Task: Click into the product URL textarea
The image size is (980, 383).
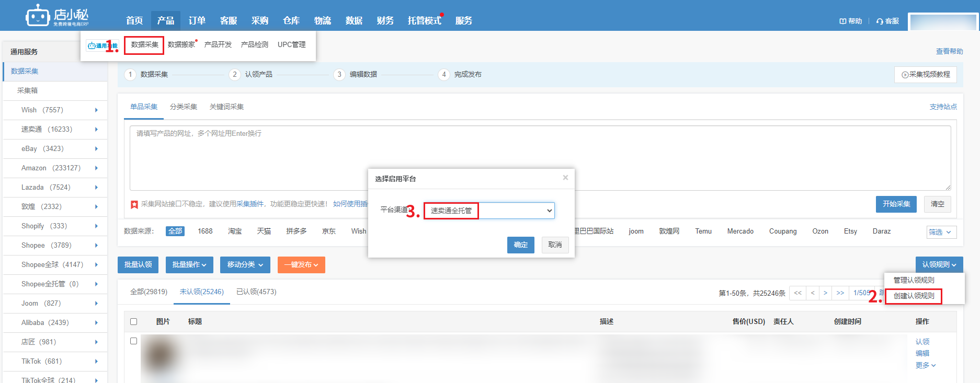Action: pos(540,158)
